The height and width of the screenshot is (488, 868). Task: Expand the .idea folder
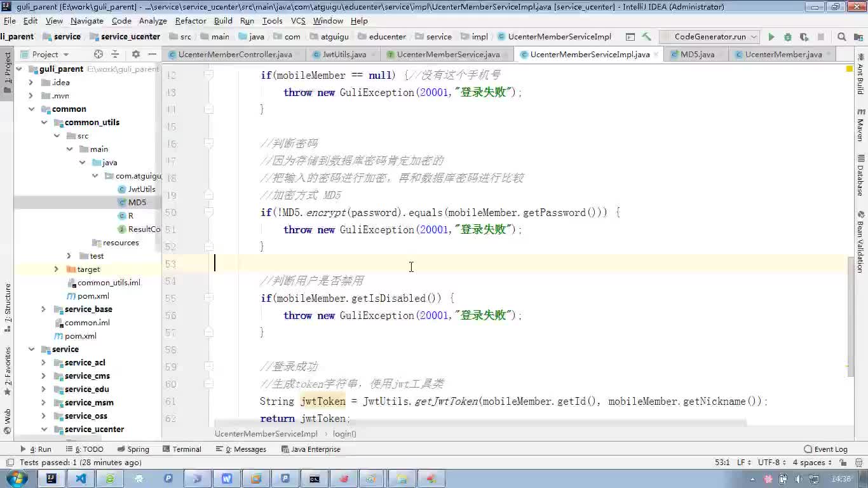[31, 82]
